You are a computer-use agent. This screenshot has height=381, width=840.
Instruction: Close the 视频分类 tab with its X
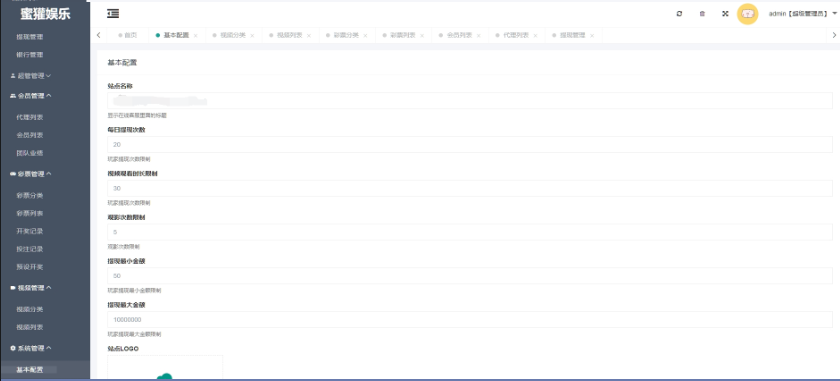coord(252,35)
